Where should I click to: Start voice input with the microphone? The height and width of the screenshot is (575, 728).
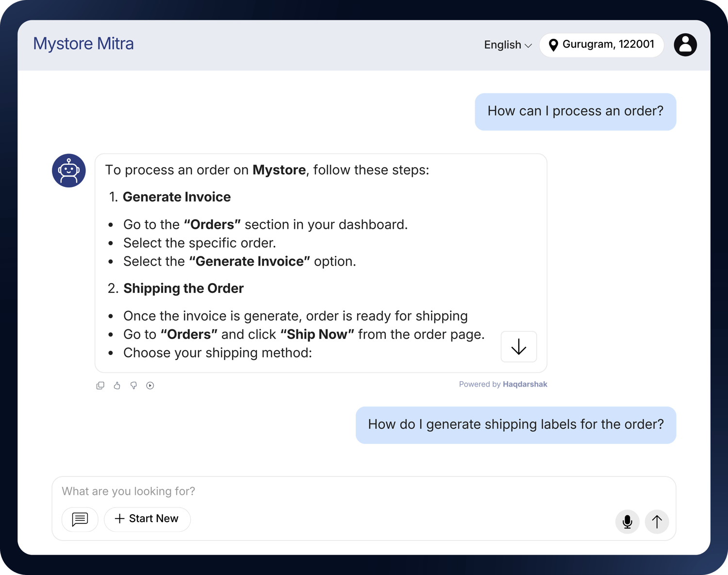(x=627, y=522)
